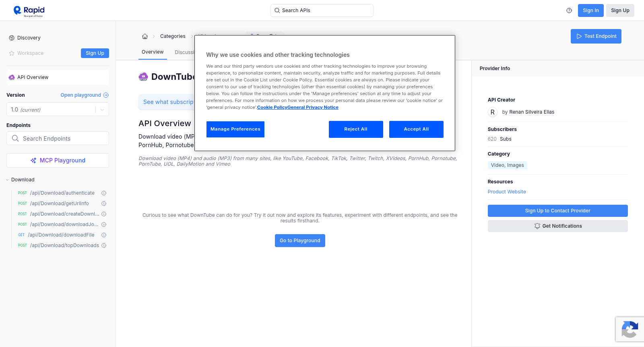Click the Open playground arrow icon
The image size is (644, 347).
[106, 95]
